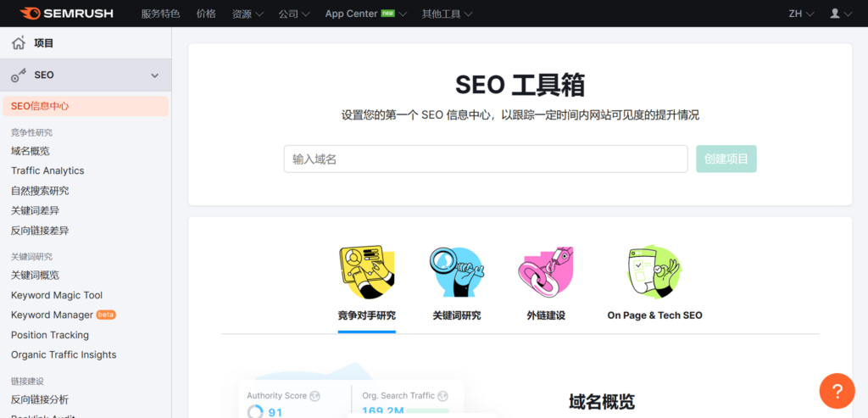Open 反向链接分析 in the sidebar

tap(40, 399)
